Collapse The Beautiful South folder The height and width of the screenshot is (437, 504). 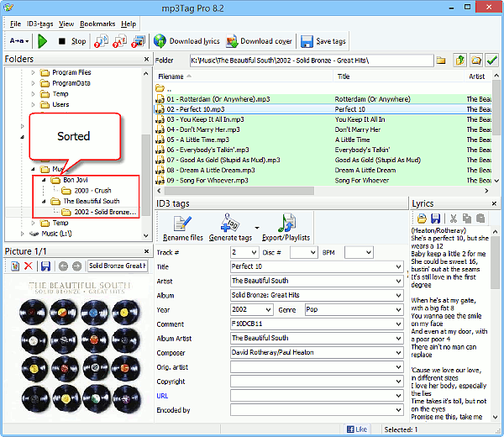coord(44,202)
